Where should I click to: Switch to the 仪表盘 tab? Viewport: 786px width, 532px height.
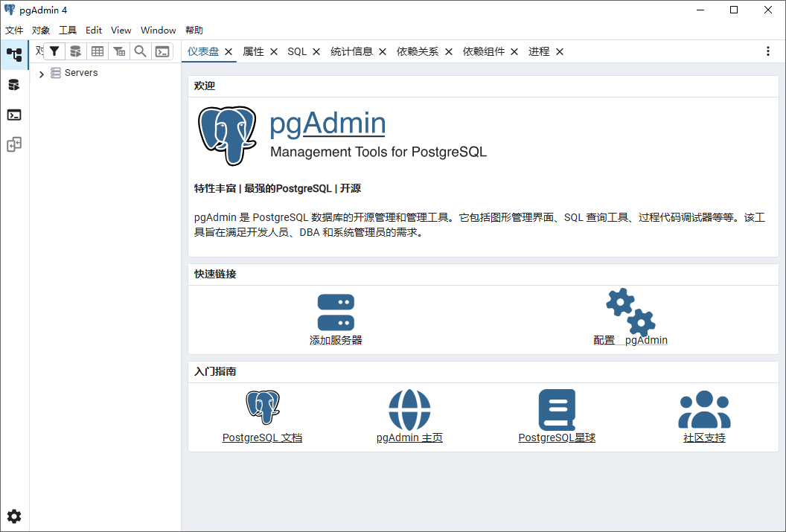click(203, 51)
